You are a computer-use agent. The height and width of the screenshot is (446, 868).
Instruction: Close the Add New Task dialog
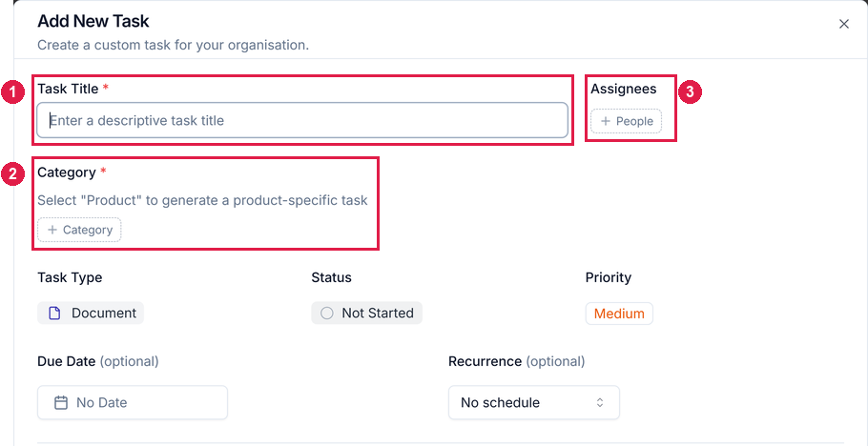tap(843, 24)
